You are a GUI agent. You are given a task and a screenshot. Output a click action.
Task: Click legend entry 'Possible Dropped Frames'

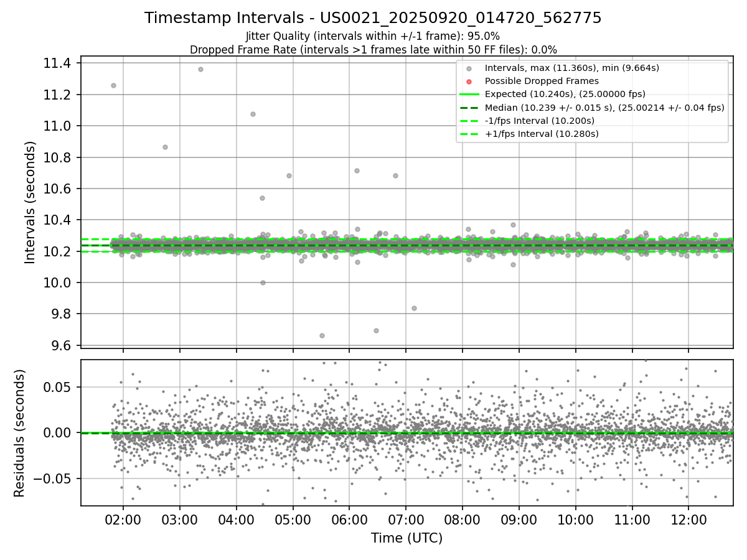[542, 81]
